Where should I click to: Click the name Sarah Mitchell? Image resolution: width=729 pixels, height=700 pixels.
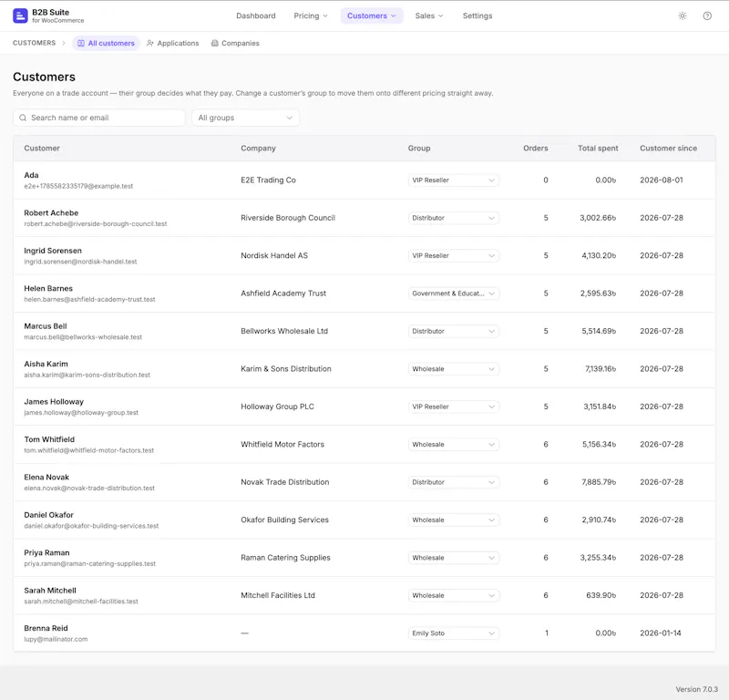(50, 591)
